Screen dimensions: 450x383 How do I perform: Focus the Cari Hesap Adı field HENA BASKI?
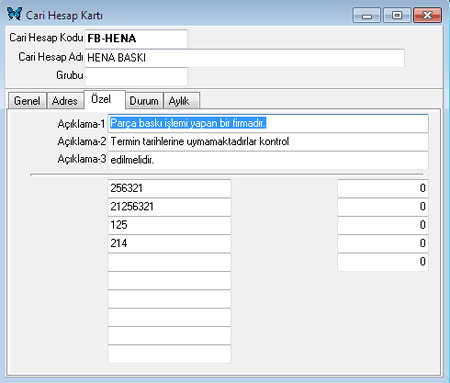[x=245, y=58]
